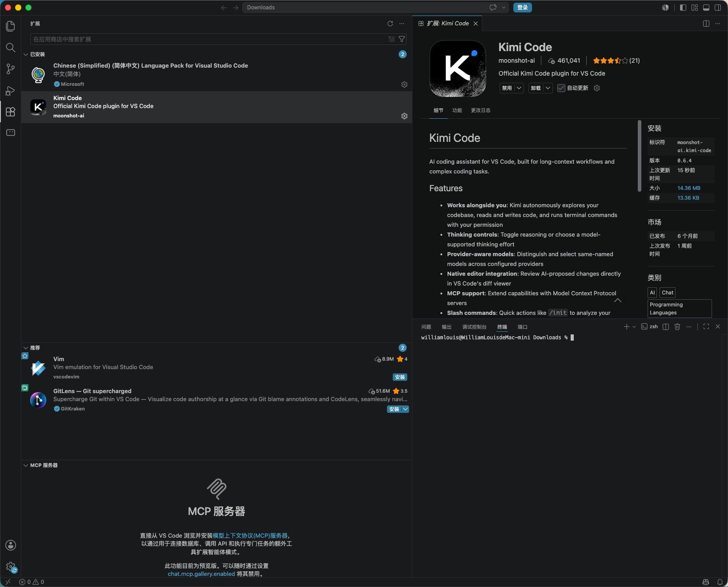
Task: Install the Vim extension
Action: pyautogui.click(x=400, y=377)
